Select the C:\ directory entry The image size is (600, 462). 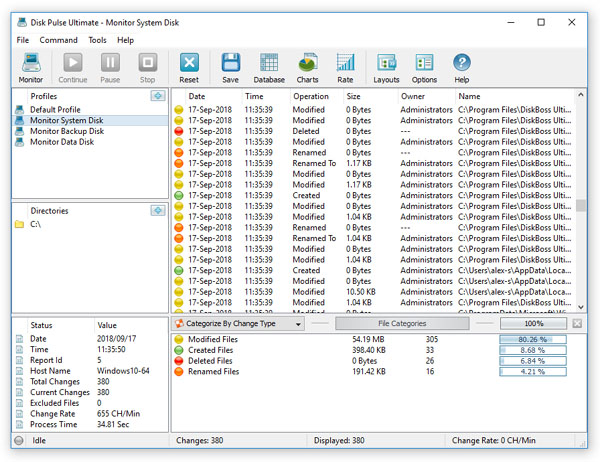(35, 224)
